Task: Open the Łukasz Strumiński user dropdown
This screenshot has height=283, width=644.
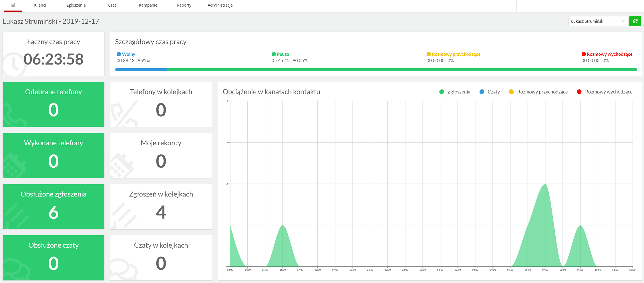Action: point(598,21)
